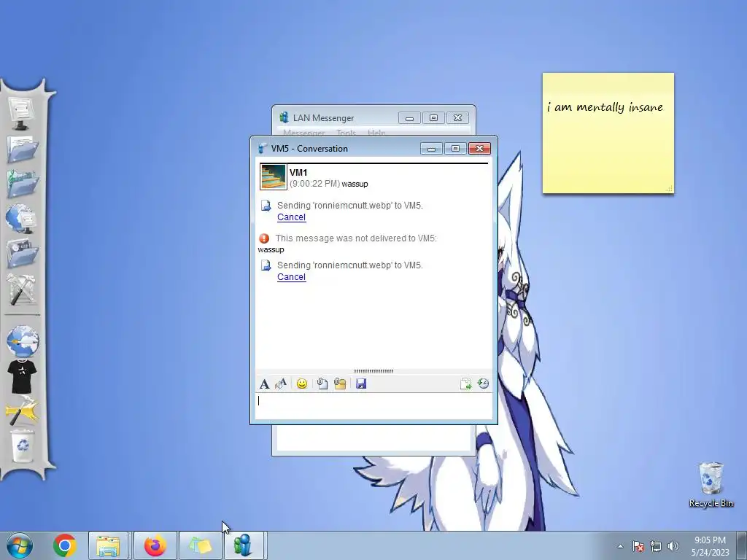Switch to Firefox in taskbar
Image resolution: width=747 pixels, height=560 pixels.
click(x=155, y=545)
